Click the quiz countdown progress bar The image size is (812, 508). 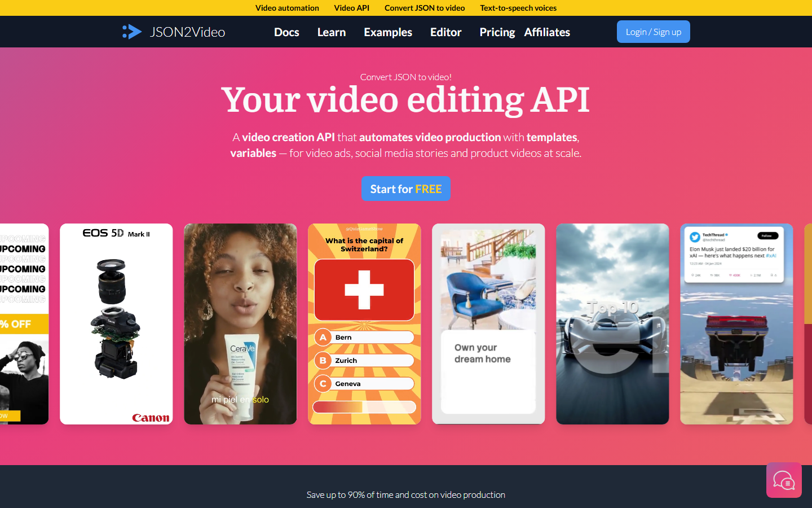click(364, 407)
